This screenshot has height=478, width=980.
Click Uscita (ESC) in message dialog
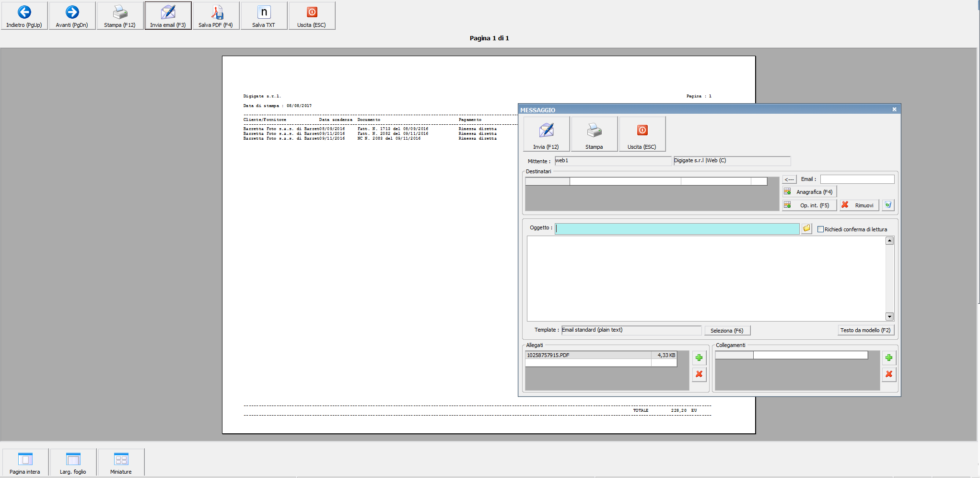point(642,134)
